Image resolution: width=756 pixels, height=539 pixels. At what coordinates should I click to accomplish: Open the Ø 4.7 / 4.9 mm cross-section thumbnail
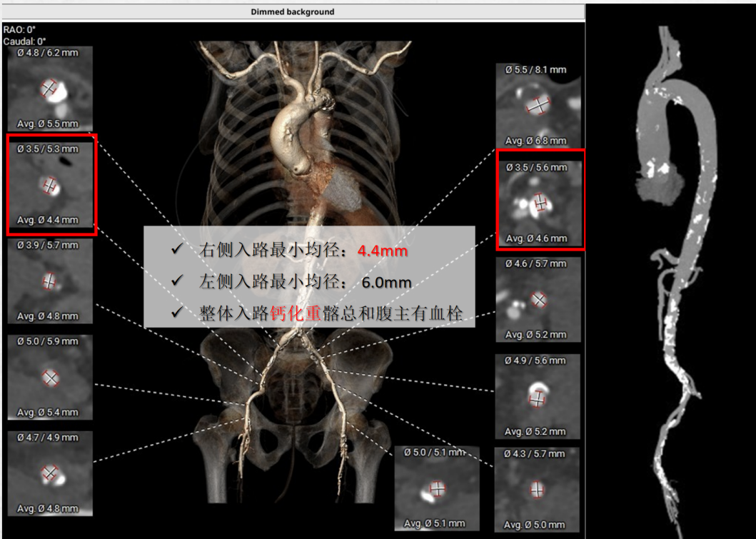pyautogui.click(x=50, y=473)
